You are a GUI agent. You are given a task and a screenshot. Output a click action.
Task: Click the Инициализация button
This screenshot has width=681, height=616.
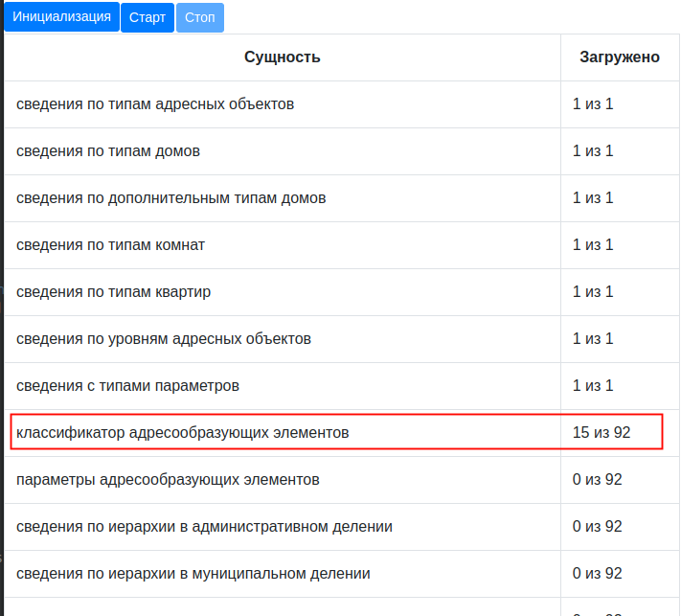pos(61,17)
